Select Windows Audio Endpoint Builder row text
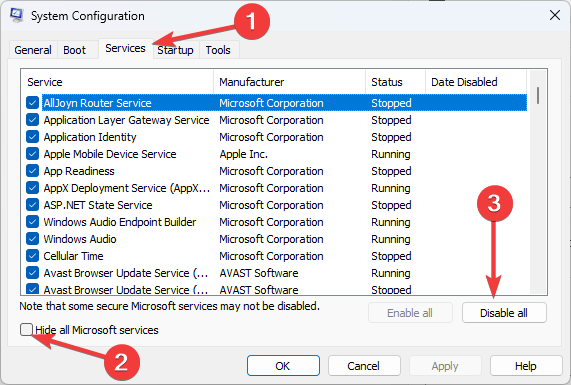 pos(120,222)
